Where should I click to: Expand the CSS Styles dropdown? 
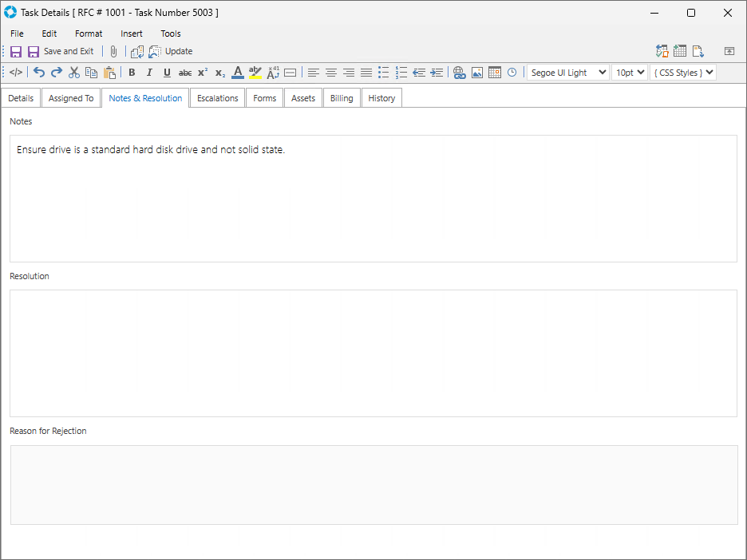point(682,73)
